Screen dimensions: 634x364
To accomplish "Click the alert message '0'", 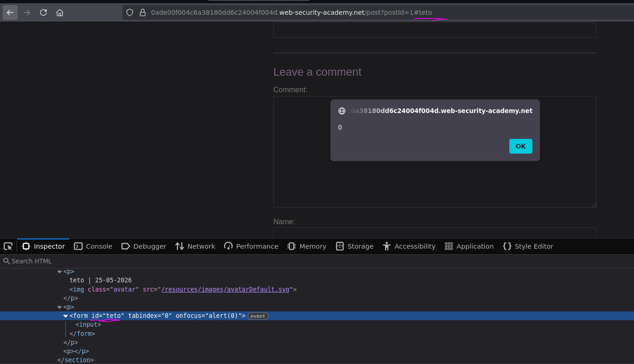I will [x=340, y=127].
